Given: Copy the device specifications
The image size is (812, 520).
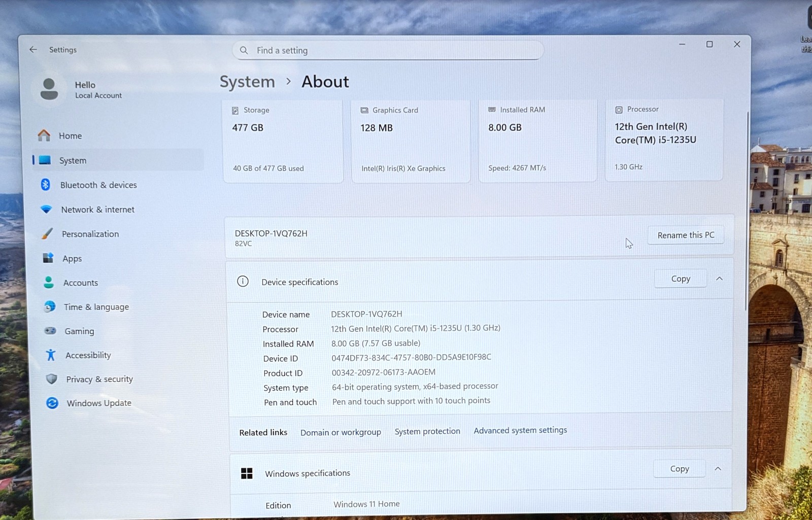Looking at the screenshot, I should click(681, 279).
